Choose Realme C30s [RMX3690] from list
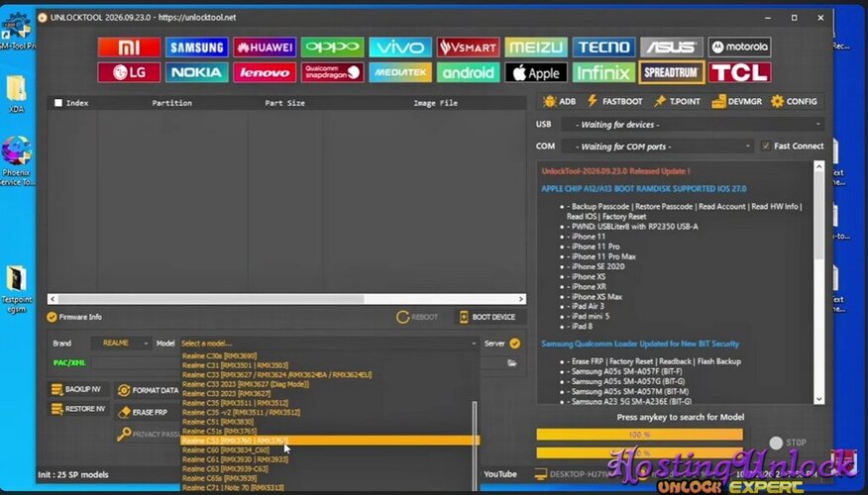 coord(219,356)
